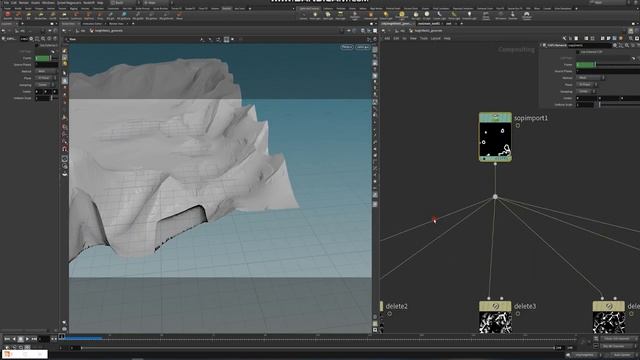Click the green Frame value field in right pane

[x=586, y=64]
